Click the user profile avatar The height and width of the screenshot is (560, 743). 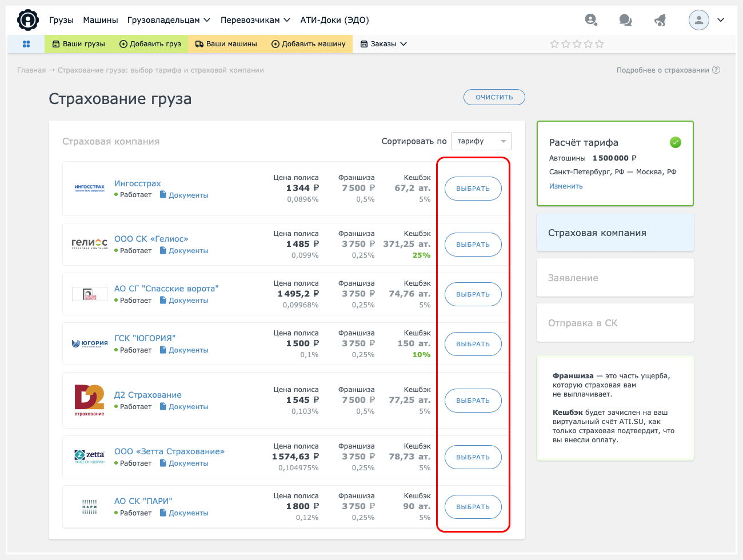click(x=698, y=20)
